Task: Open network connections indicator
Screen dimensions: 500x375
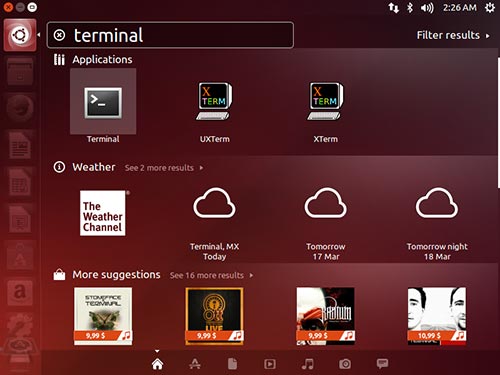Action: pos(394,7)
